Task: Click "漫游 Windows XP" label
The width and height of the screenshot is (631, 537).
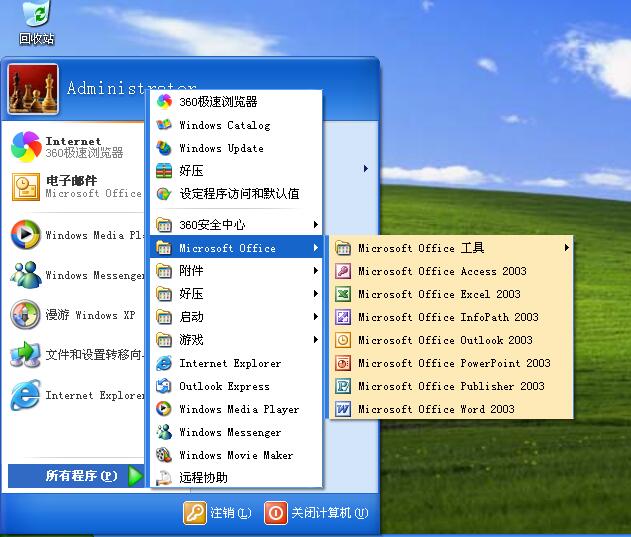Action: click(x=90, y=315)
